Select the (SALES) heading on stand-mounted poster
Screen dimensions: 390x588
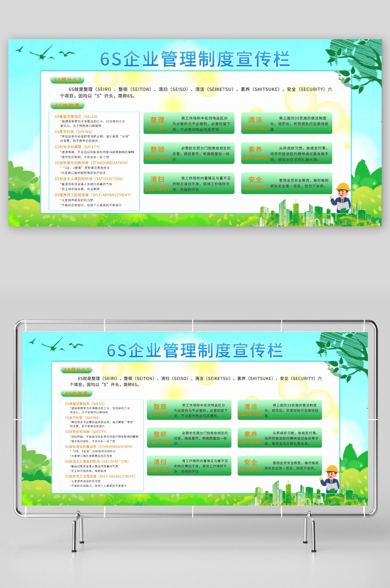pyautogui.click(x=85, y=404)
